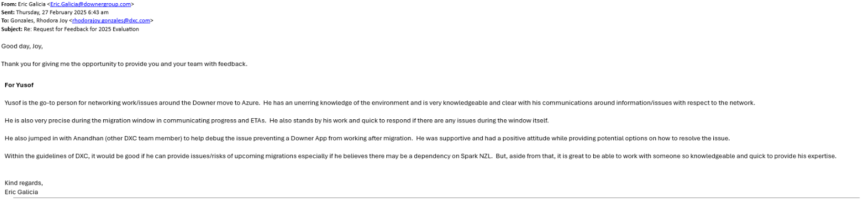Click sender name 'Eric Galicia' in From line
The width and height of the screenshot is (868, 220).
(32, 4)
